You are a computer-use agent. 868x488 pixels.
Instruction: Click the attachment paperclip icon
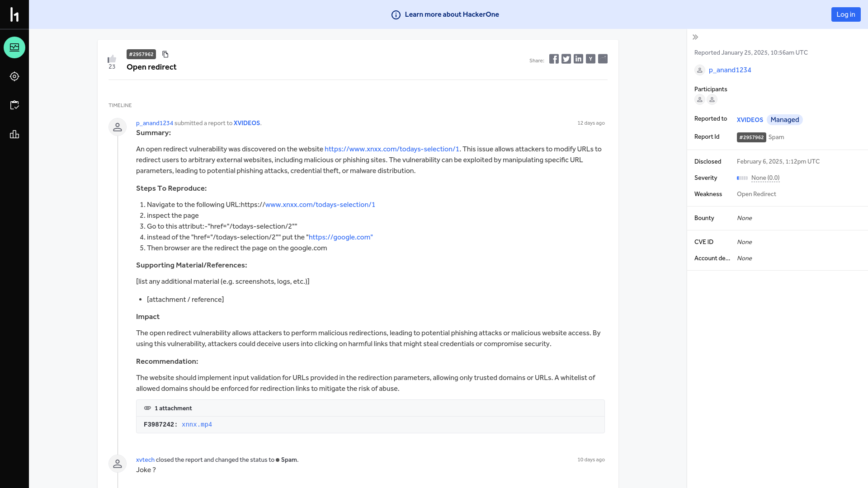[x=147, y=408]
